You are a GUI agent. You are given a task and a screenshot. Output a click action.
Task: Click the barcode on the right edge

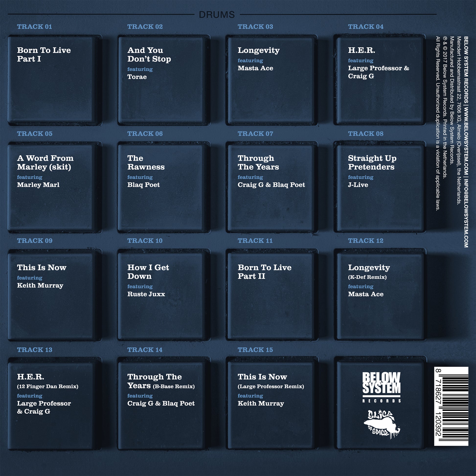coord(451,406)
